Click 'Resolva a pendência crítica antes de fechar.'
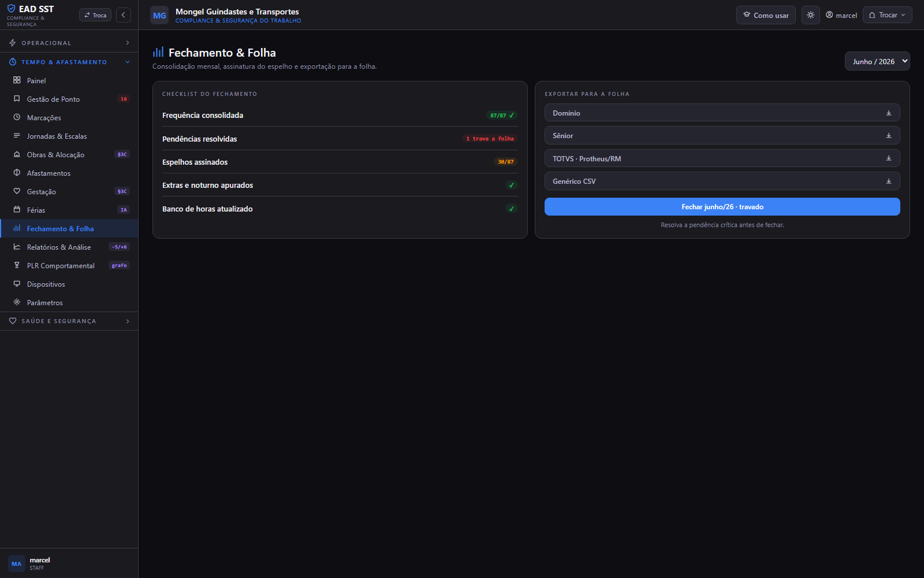 (x=722, y=225)
